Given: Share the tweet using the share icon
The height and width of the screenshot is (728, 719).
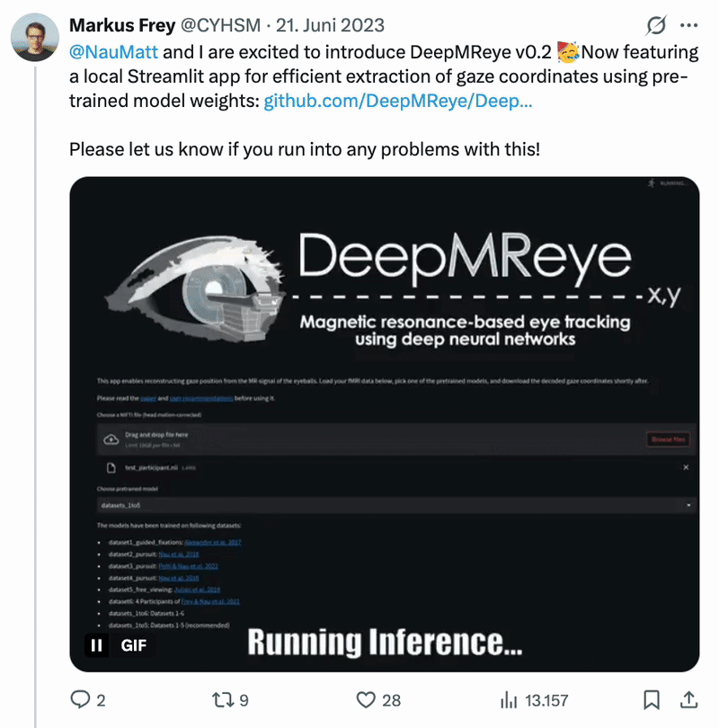Looking at the screenshot, I should coord(688,699).
